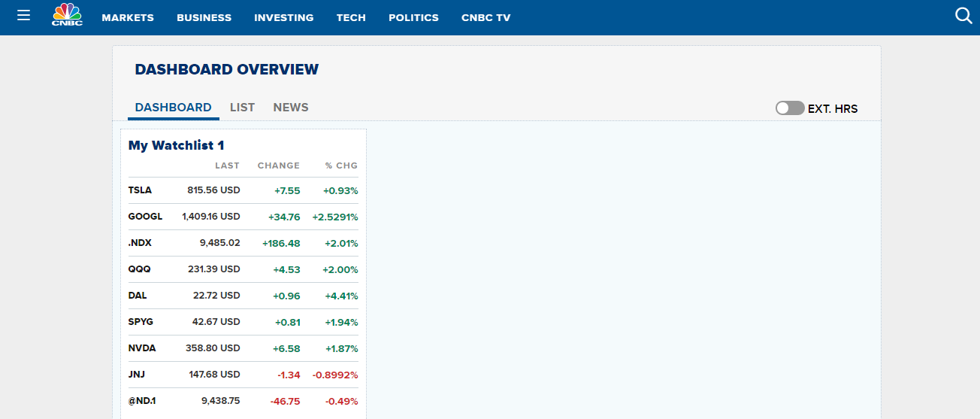Select TSLA change value +7.55

(287, 190)
